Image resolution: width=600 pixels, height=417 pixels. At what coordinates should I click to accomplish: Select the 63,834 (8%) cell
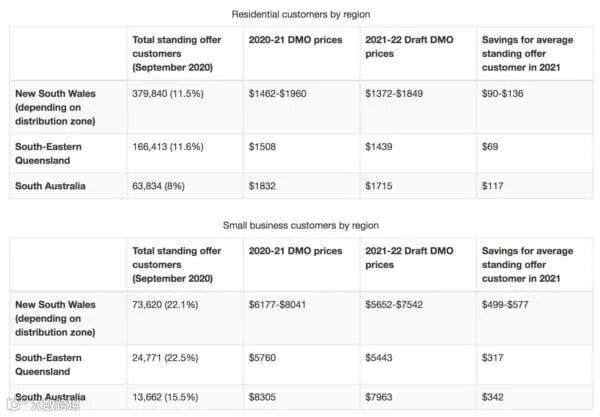tap(162, 187)
